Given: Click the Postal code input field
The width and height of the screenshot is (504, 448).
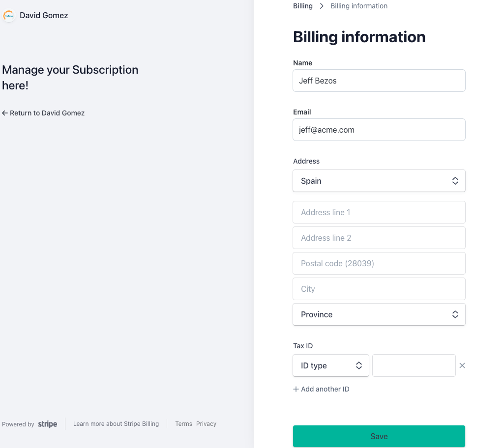Looking at the screenshot, I should 379,263.
